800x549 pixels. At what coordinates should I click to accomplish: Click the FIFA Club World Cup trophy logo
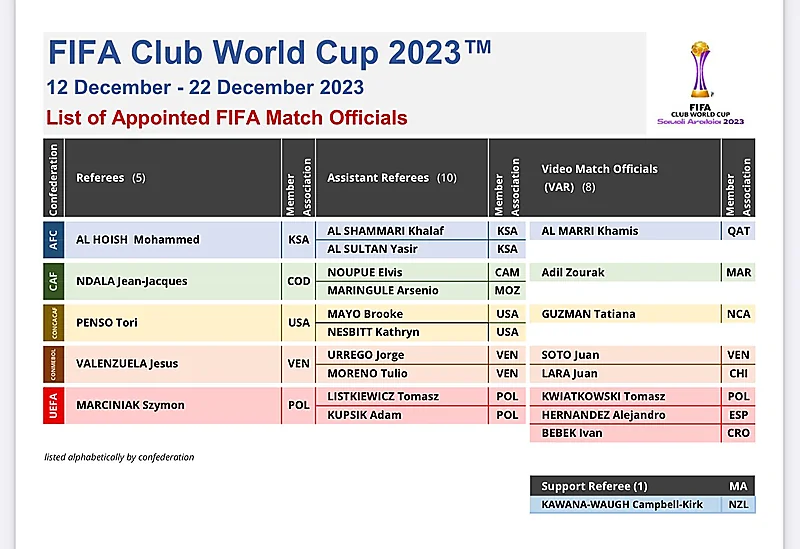[x=701, y=83]
